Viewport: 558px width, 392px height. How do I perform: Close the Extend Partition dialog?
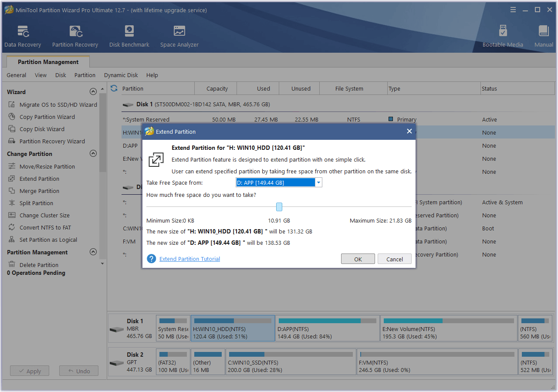coord(409,131)
